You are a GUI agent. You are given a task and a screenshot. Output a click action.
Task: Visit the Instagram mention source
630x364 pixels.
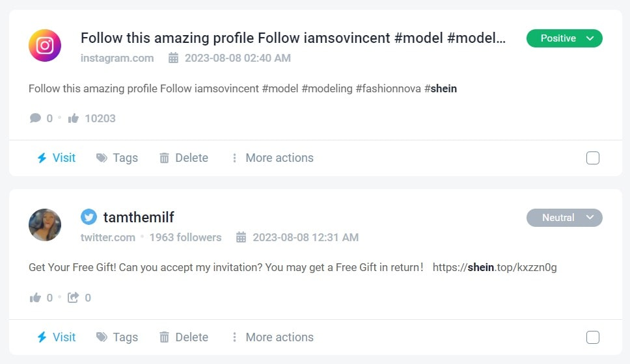coord(56,158)
